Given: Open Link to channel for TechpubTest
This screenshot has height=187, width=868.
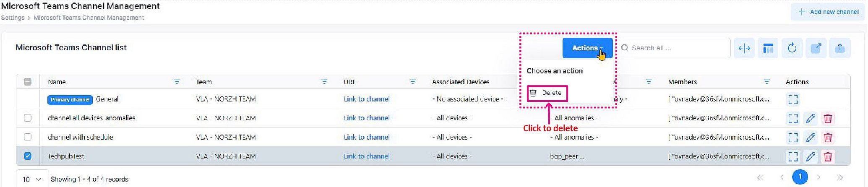Looking at the screenshot, I should pos(366,156).
